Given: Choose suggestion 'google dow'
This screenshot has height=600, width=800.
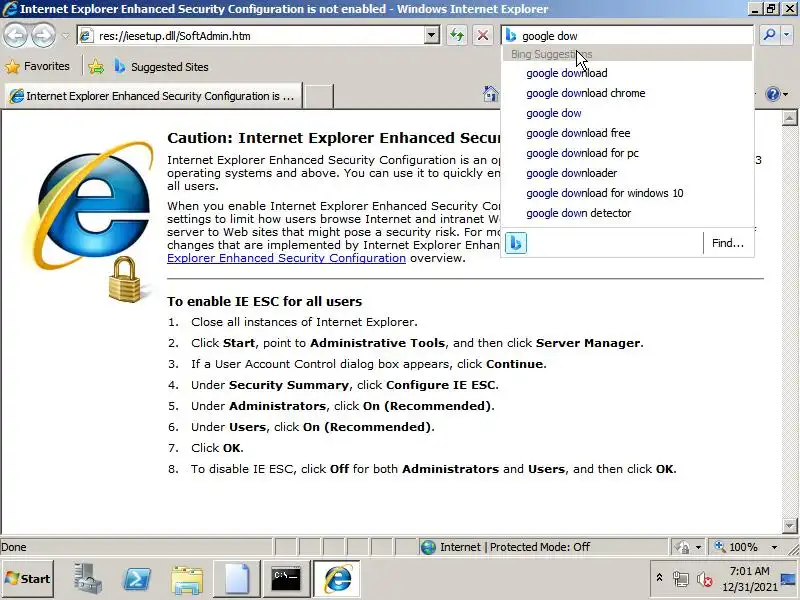Looking at the screenshot, I should 627,113.
